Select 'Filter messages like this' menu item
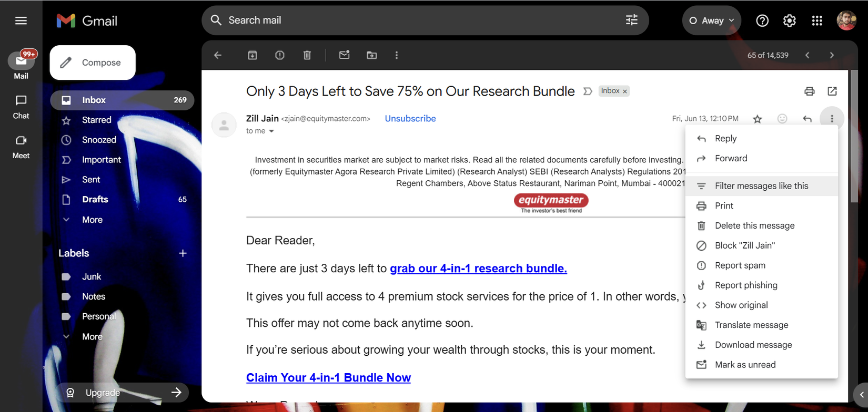The height and width of the screenshot is (412, 868). point(762,186)
